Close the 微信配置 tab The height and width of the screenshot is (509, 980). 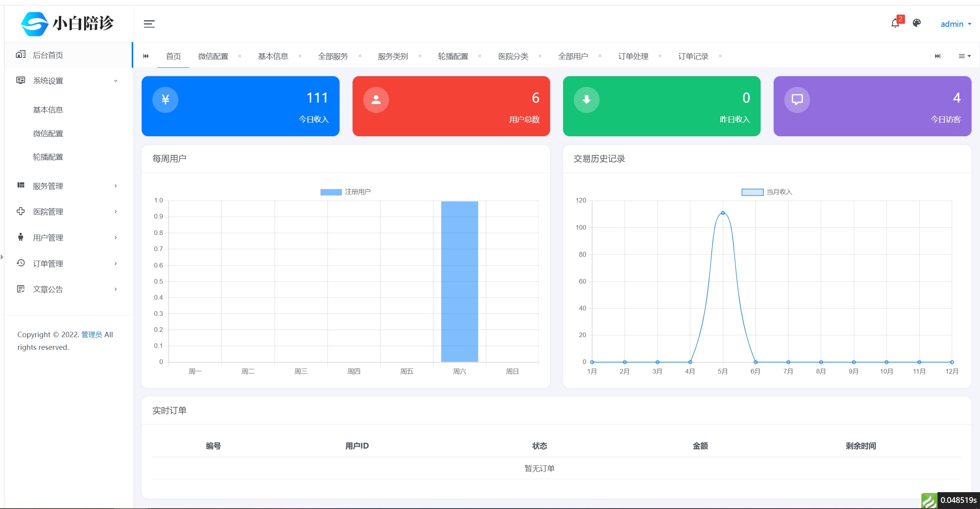[x=240, y=56]
